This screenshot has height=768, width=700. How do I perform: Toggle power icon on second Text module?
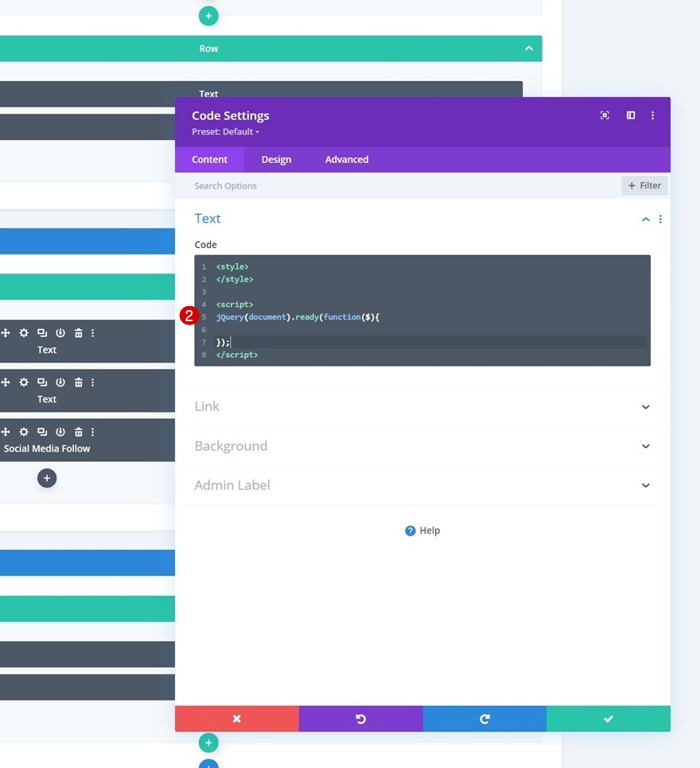click(x=60, y=382)
